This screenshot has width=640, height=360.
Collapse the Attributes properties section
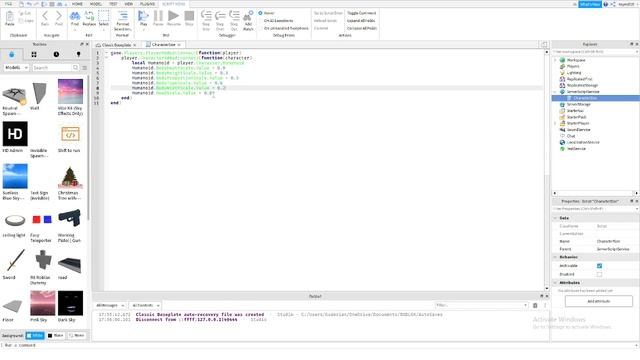point(556,282)
